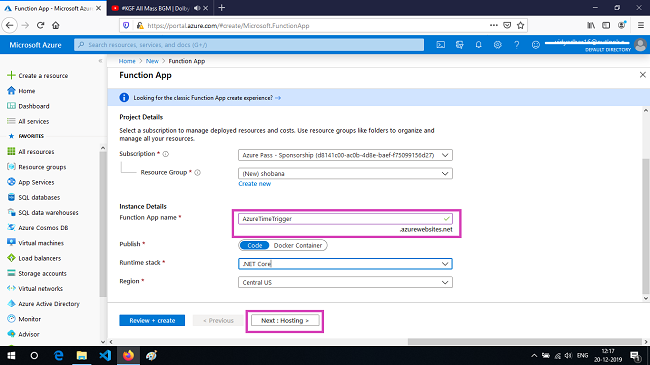
Task: Open Resource groups in the sidebar
Action: [x=42, y=167]
